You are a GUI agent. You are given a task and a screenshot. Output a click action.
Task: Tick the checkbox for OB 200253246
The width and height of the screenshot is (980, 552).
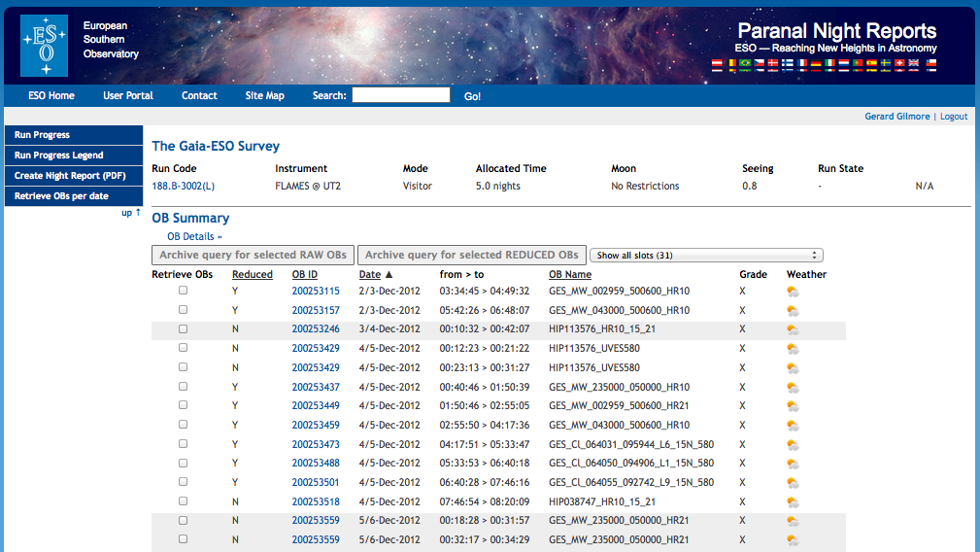(x=183, y=329)
